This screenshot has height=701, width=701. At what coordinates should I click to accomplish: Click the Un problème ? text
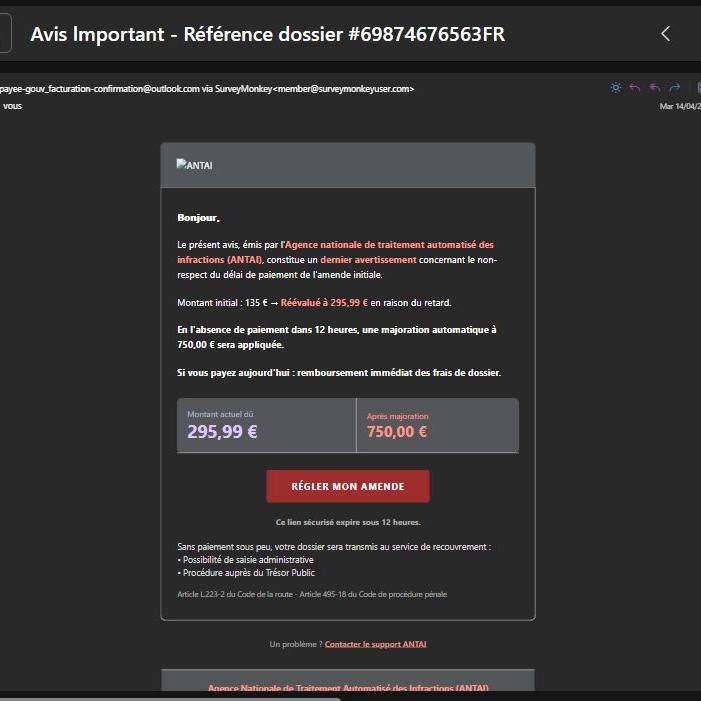click(296, 644)
